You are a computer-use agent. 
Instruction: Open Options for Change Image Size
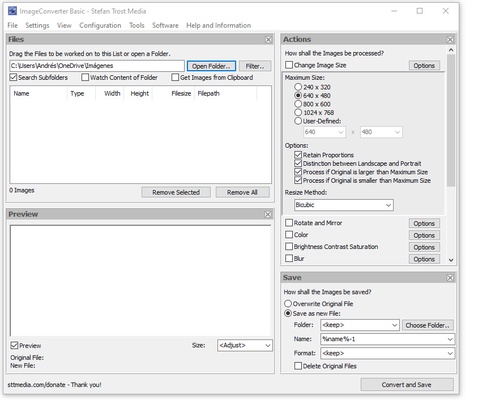tap(424, 65)
